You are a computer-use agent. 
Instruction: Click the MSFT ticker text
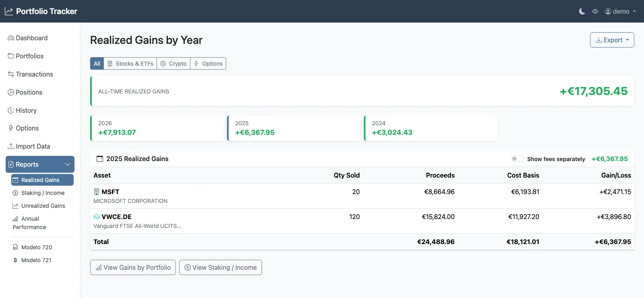pyautogui.click(x=111, y=192)
